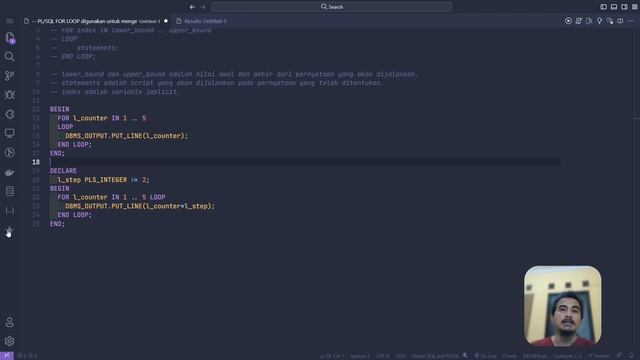
Task: Toggle the secondary sidebar layout icon
Action: pyautogui.click(x=624, y=7)
